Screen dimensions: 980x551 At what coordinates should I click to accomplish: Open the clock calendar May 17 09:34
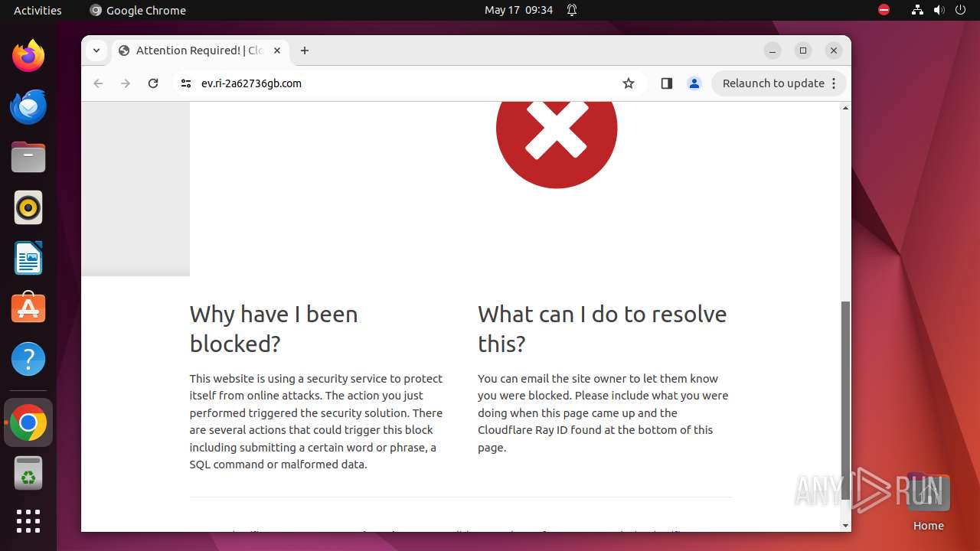coord(518,10)
